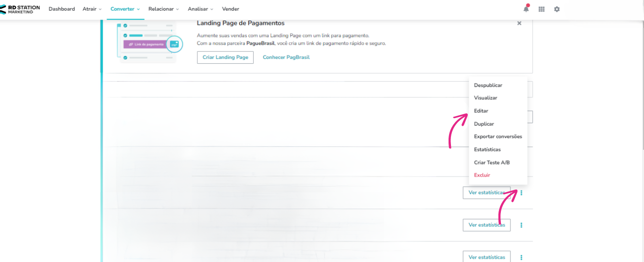Open the three-dot menu in the bottom-most row
The height and width of the screenshot is (262, 644).
[522, 257]
